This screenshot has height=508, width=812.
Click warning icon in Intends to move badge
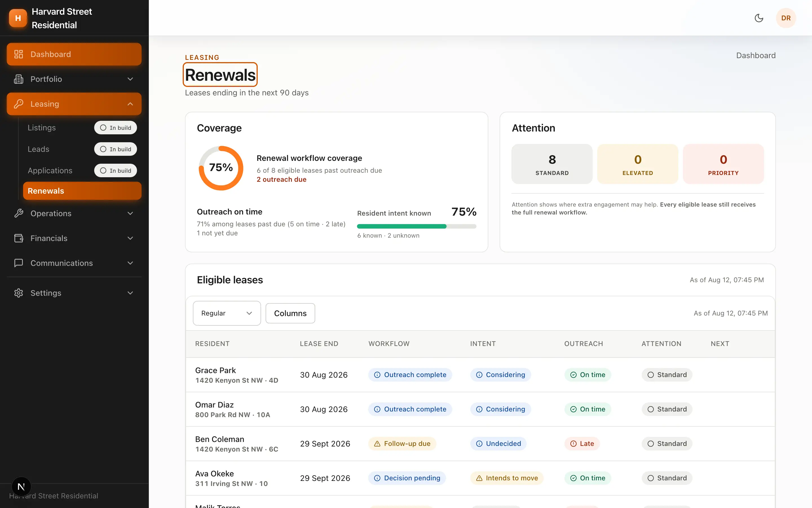coord(479,478)
